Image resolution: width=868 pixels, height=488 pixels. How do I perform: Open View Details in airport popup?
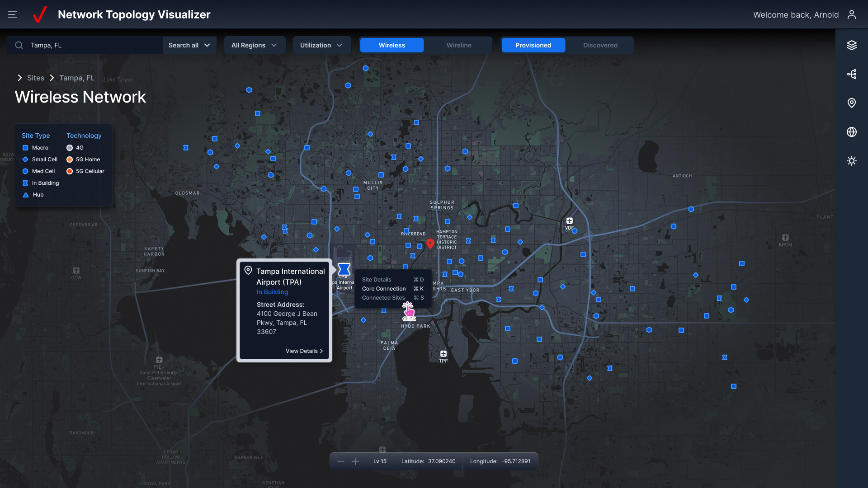point(304,351)
